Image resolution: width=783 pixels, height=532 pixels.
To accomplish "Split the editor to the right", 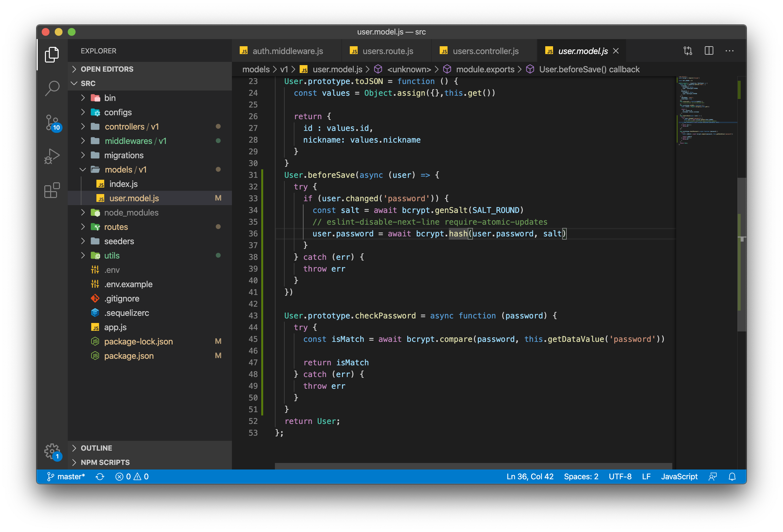I will pyautogui.click(x=709, y=51).
